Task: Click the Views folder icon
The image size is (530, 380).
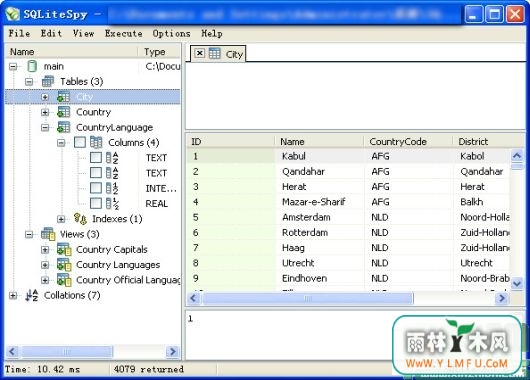Action: (x=48, y=234)
